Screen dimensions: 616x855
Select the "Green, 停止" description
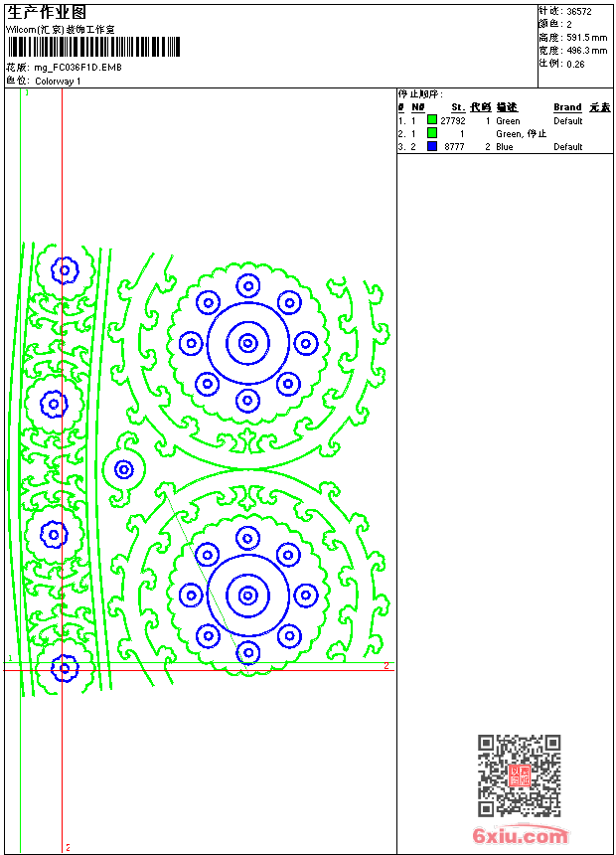coord(522,133)
